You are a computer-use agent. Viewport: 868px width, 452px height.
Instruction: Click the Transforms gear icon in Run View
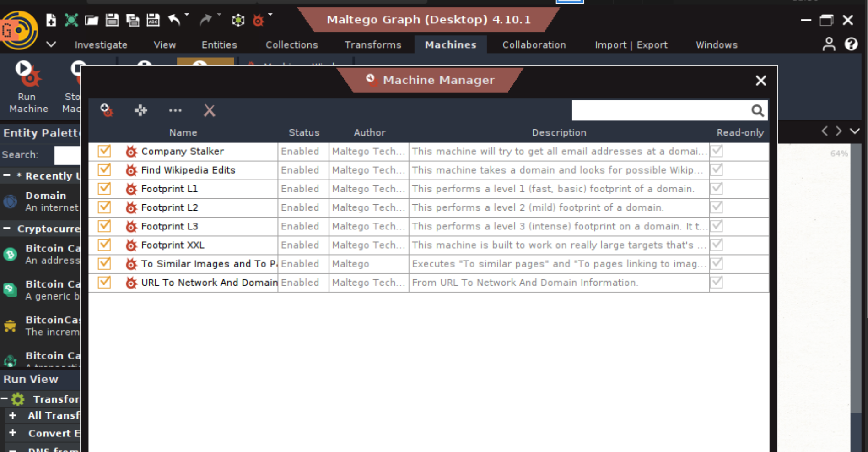18,399
